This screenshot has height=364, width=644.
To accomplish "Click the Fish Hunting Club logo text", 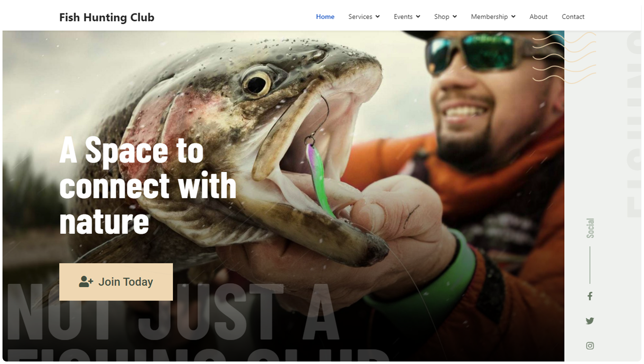I will pyautogui.click(x=107, y=17).
